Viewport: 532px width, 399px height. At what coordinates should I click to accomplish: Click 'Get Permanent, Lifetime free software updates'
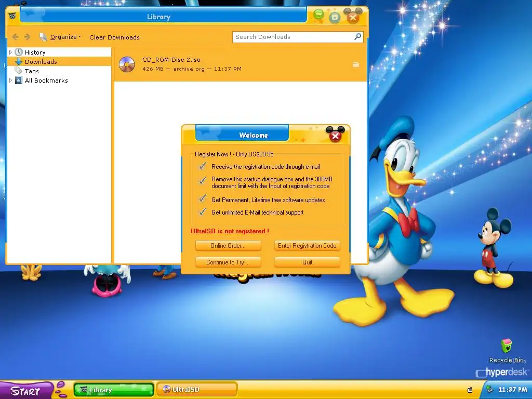pos(268,200)
